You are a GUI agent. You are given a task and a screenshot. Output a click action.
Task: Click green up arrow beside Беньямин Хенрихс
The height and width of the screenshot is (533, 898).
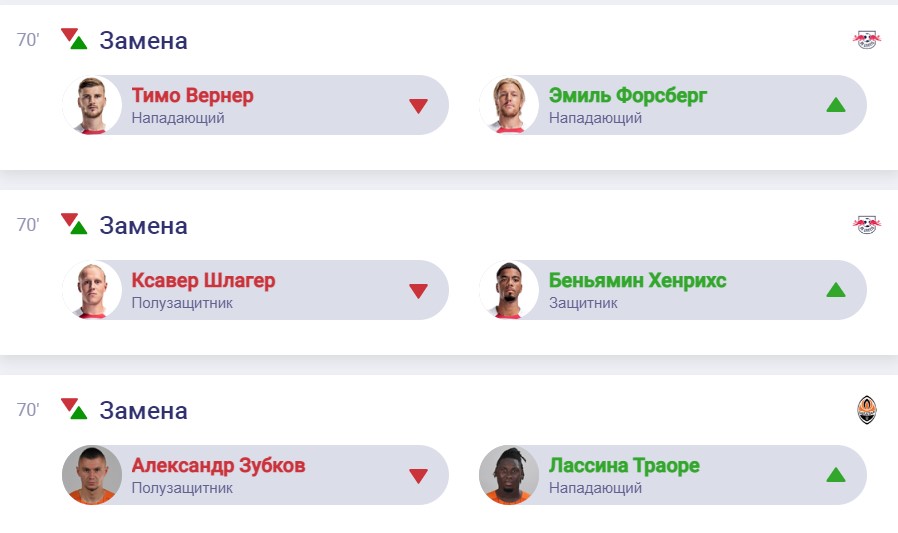coord(836,290)
